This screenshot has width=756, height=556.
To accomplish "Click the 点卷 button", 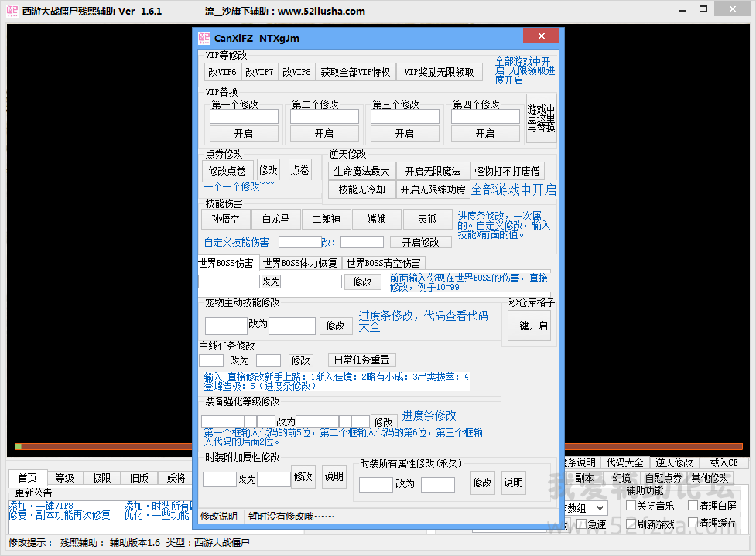I will click(300, 170).
